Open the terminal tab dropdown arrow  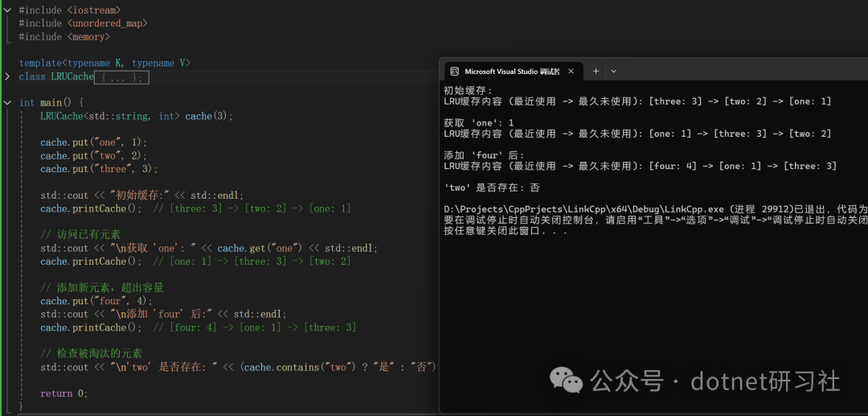pos(613,72)
